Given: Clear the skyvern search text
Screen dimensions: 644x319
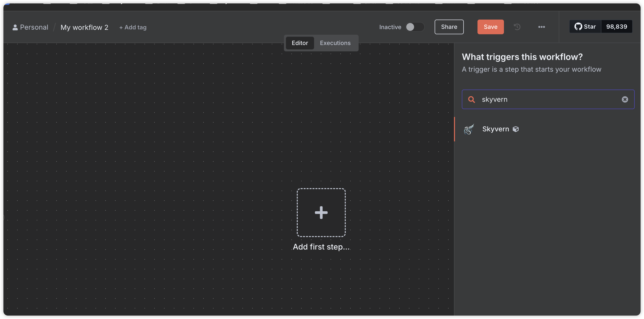Looking at the screenshot, I should coord(625,99).
